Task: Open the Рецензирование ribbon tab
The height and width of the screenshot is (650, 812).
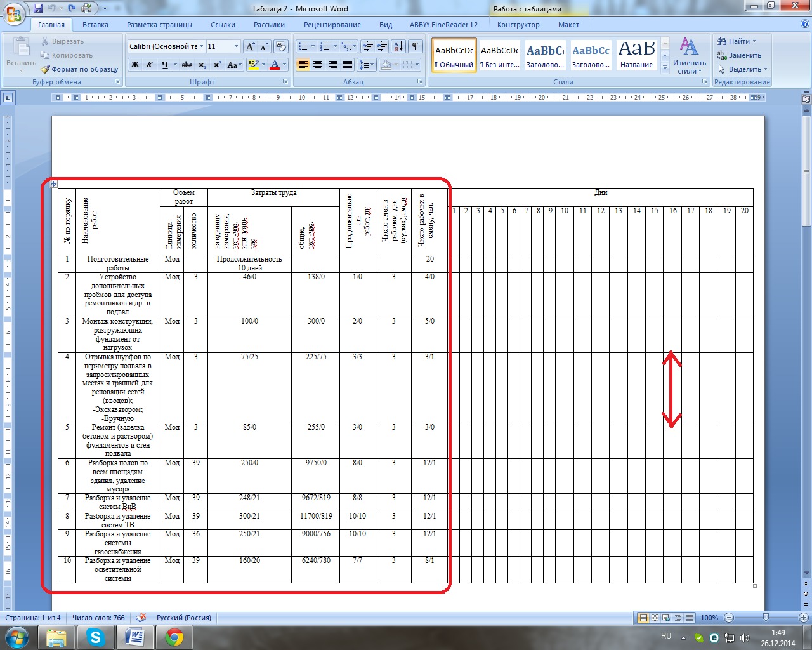Action: tap(332, 25)
